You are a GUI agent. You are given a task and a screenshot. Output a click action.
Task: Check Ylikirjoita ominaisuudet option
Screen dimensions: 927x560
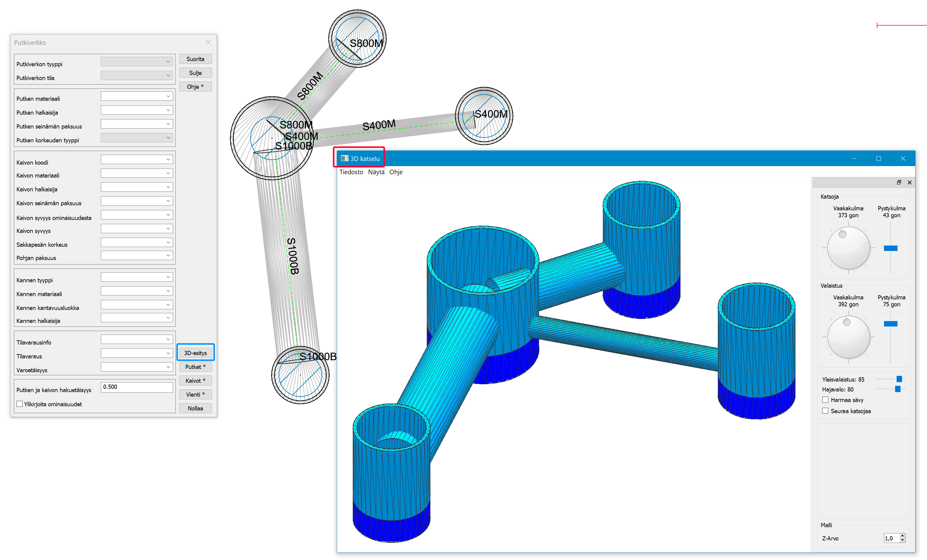point(20,404)
